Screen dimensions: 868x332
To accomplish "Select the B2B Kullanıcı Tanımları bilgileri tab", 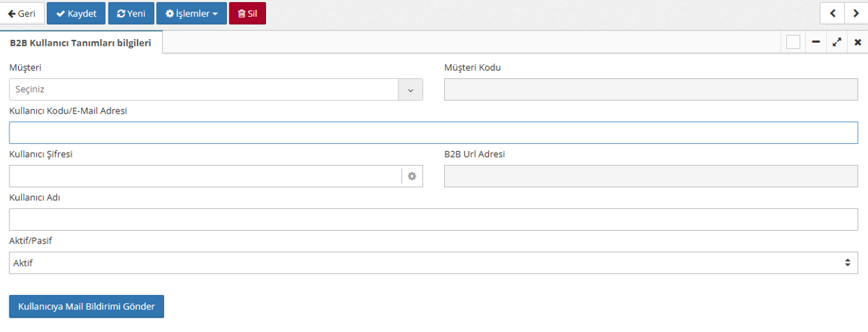I will (80, 43).
